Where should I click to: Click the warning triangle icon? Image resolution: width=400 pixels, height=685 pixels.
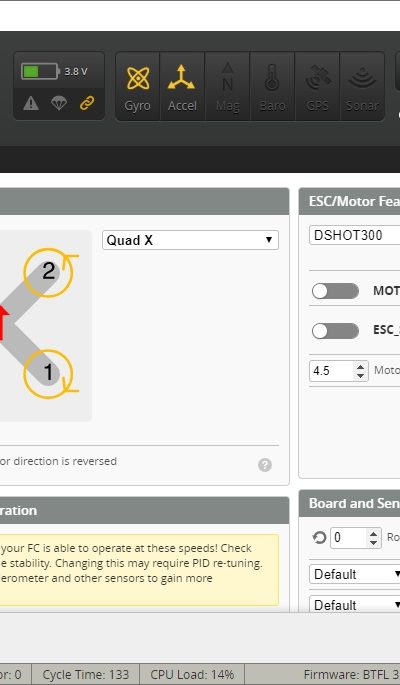coord(31,103)
